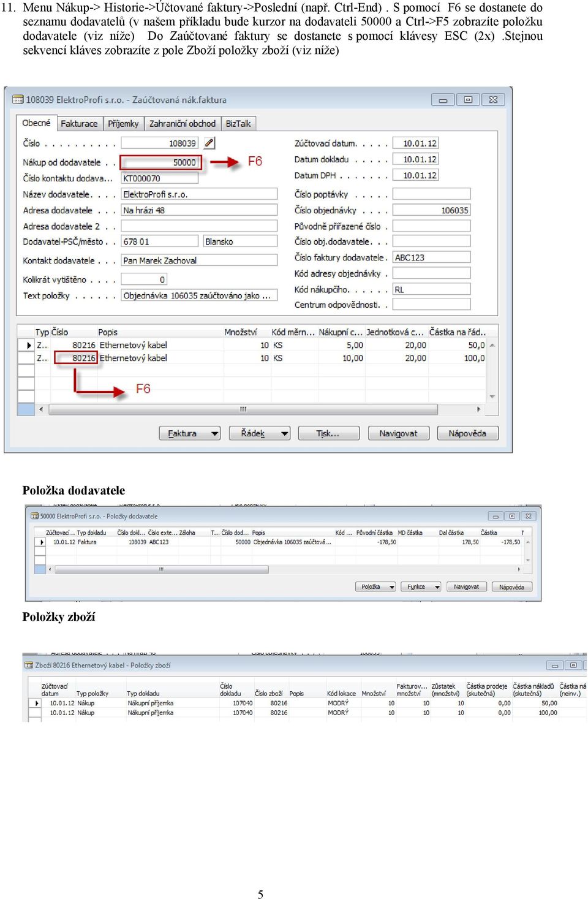Click the empty Číslo poptávky field
Image resolution: width=588 pixels, height=899 pixels.
tap(431, 194)
